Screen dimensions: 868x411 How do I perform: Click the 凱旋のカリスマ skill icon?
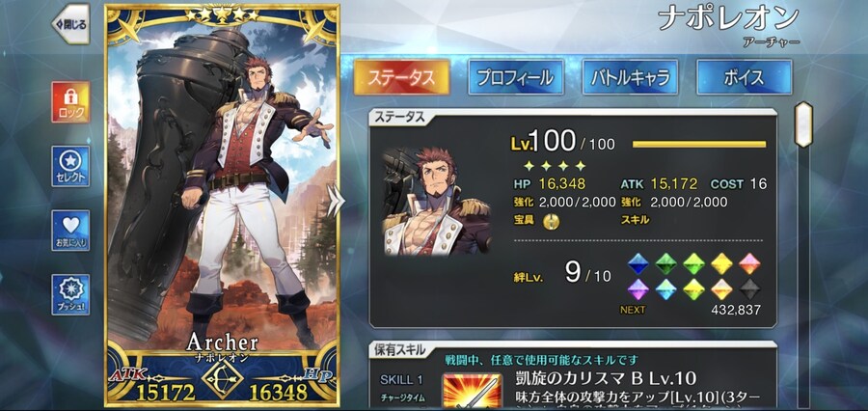(x=473, y=391)
